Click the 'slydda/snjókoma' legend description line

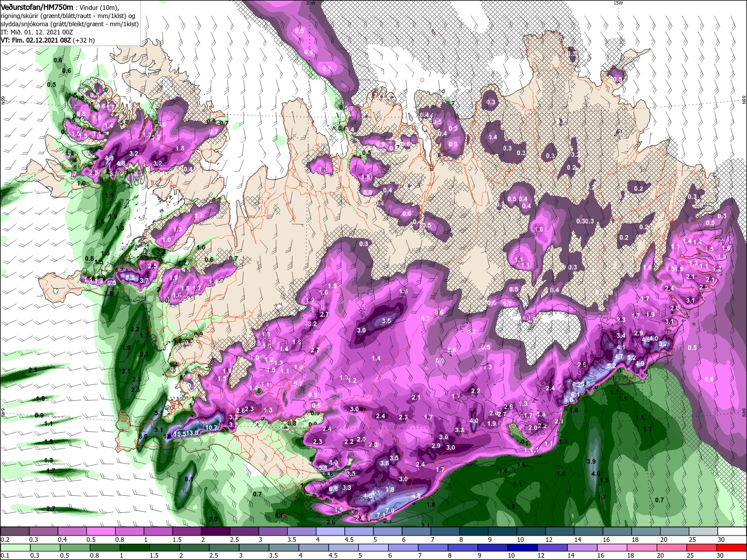(69, 23)
